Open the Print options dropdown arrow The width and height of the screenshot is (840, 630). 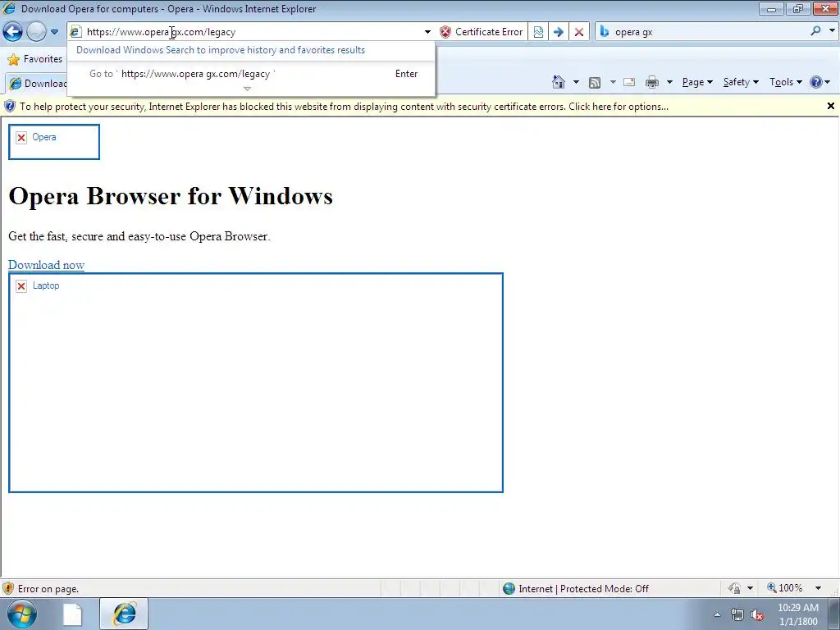[669, 82]
